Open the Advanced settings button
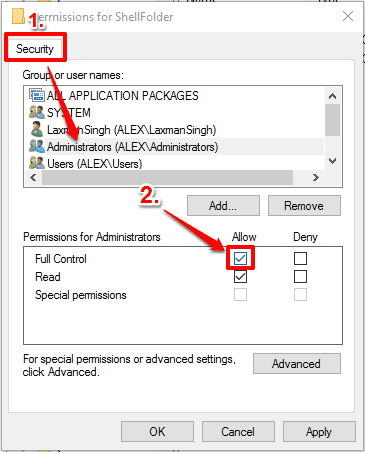Image resolution: width=365 pixels, height=452 pixels. (x=297, y=364)
